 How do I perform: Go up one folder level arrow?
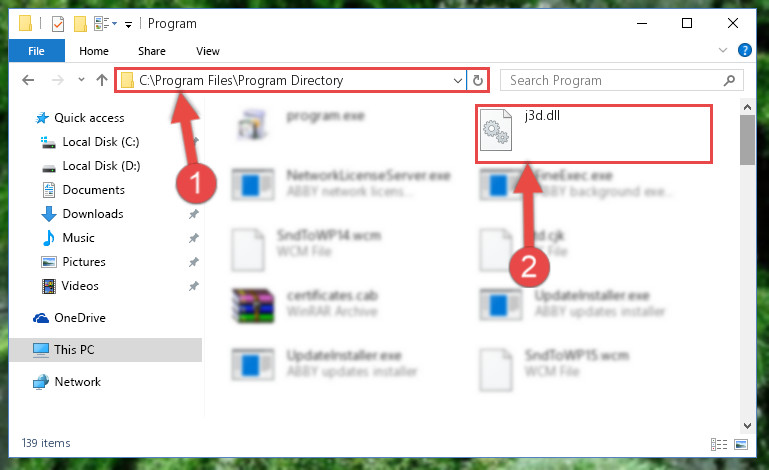click(102, 80)
